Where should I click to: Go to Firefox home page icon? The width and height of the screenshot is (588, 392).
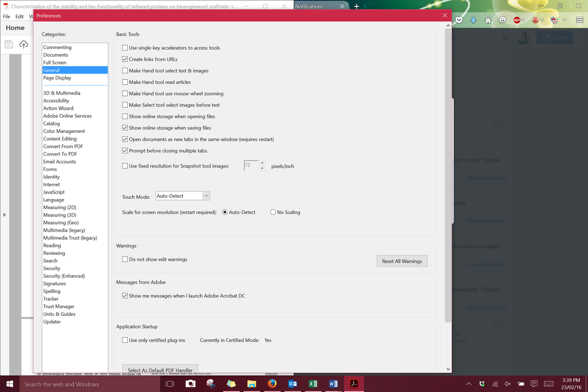coord(488,21)
